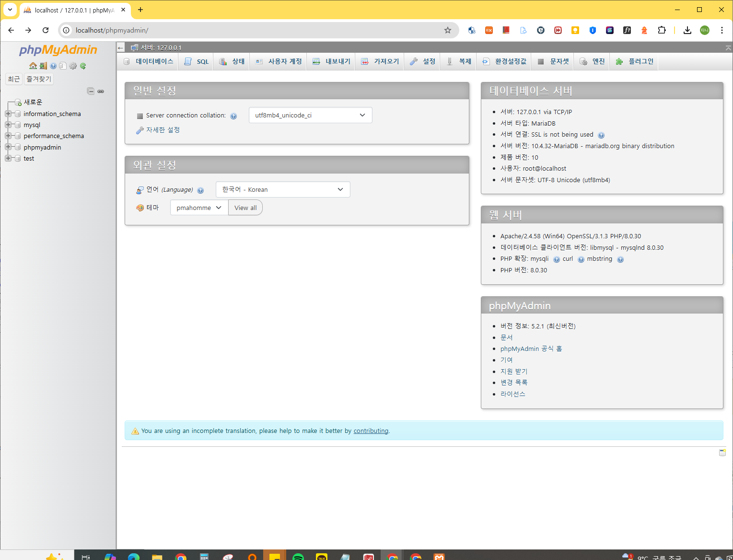Click the 최근 button
This screenshot has height=560, width=733.
coord(14,79)
